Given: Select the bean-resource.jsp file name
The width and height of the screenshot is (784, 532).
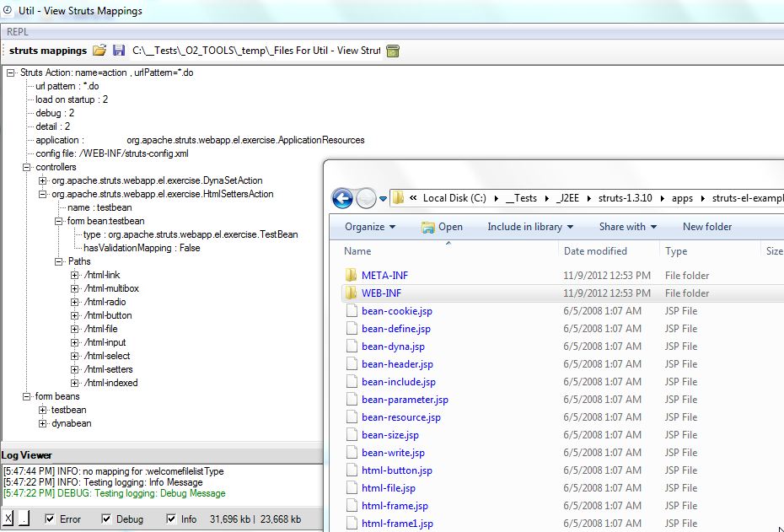Looking at the screenshot, I should click(x=401, y=417).
